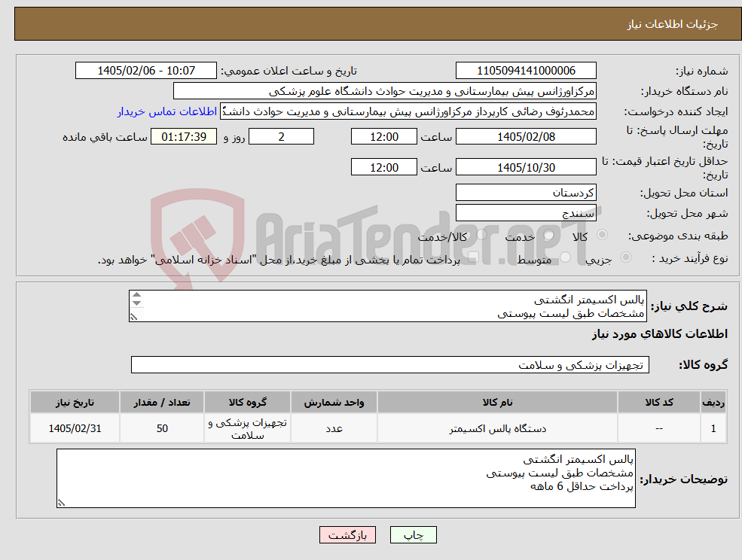
Task: Click the نام دستگاه خریدار field
Action: coord(385,91)
